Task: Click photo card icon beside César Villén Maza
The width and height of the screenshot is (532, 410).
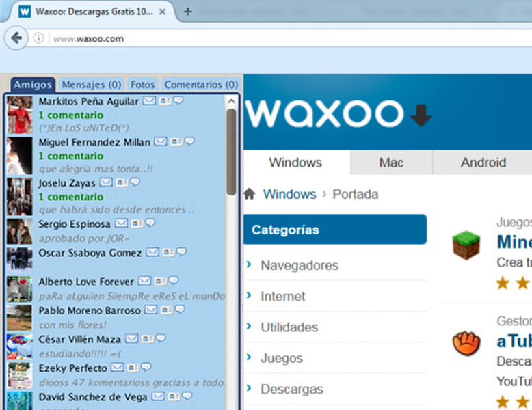Action: 147,339
